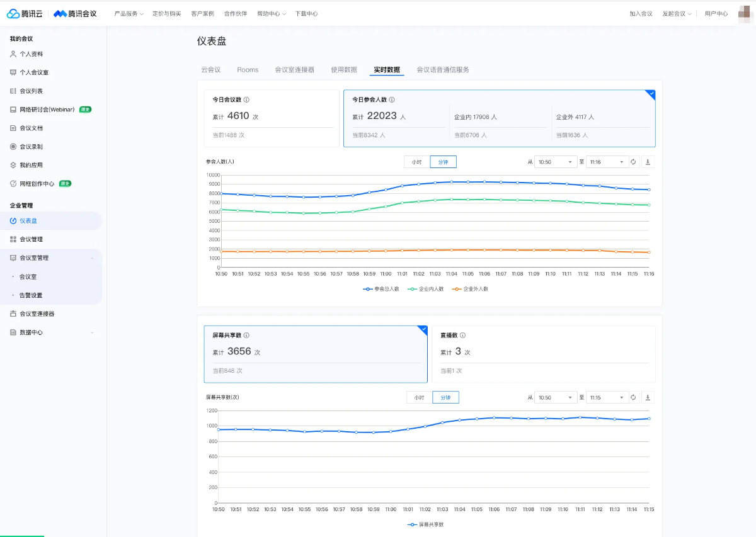Click the 会议室连接器 sidebar icon
The image size is (756, 537).
pos(13,314)
